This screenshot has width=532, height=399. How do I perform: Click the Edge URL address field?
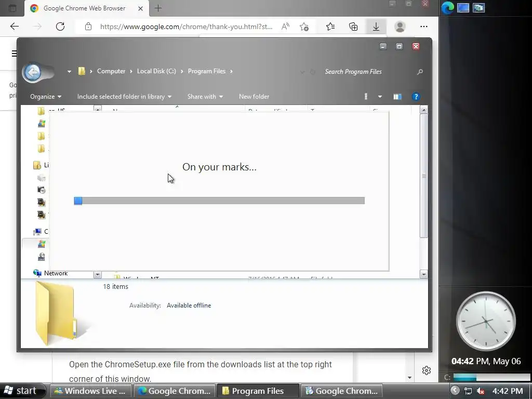point(187,26)
